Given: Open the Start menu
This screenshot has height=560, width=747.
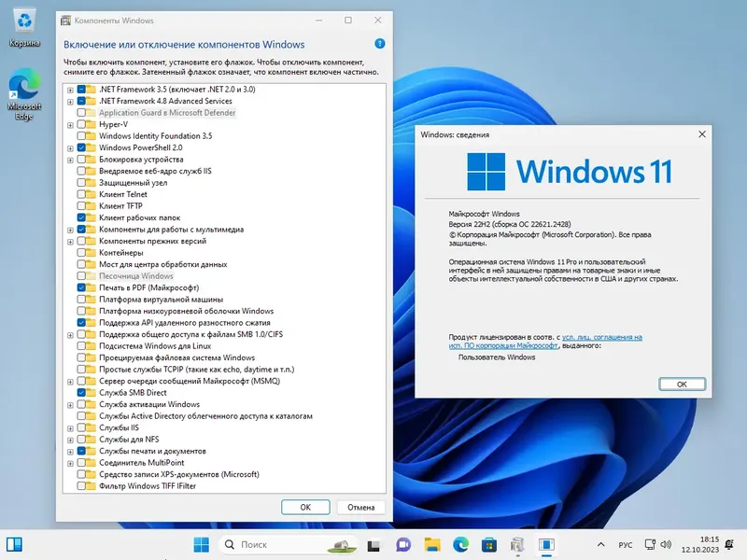Looking at the screenshot, I should (x=201, y=544).
